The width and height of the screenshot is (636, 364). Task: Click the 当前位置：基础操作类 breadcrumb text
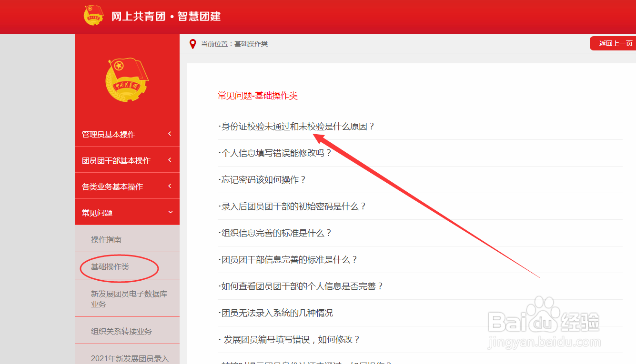tap(234, 43)
